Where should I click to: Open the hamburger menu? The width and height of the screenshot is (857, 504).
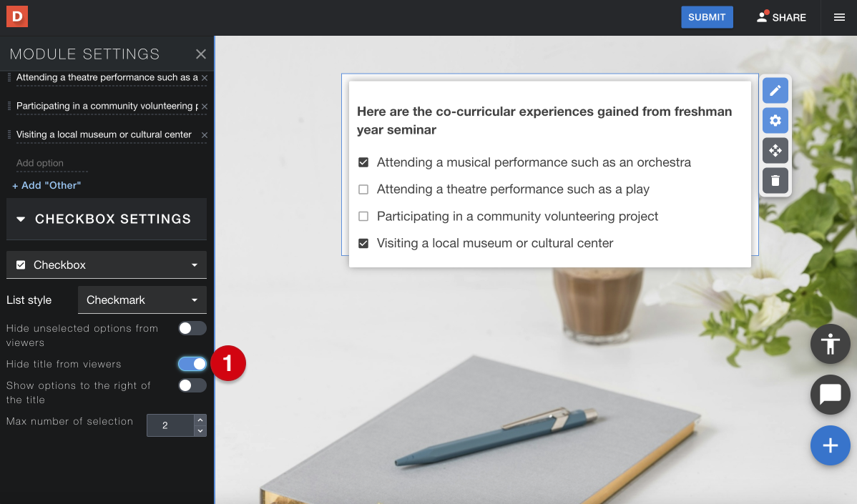839,17
